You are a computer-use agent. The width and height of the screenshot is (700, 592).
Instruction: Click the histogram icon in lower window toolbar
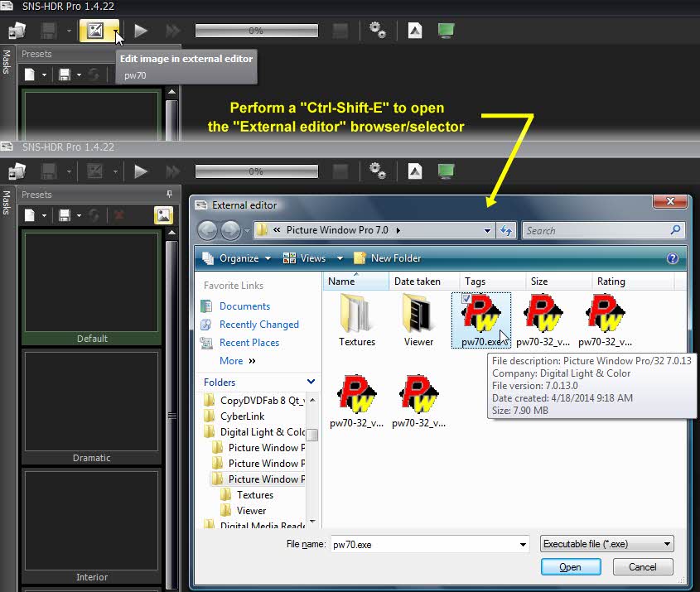click(415, 171)
